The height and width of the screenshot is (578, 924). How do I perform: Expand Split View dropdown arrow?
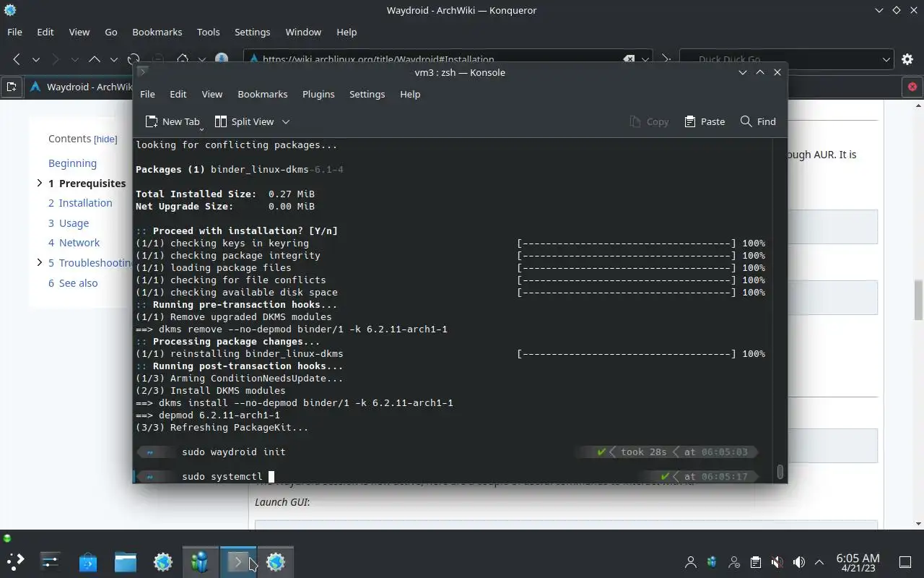pos(285,121)
